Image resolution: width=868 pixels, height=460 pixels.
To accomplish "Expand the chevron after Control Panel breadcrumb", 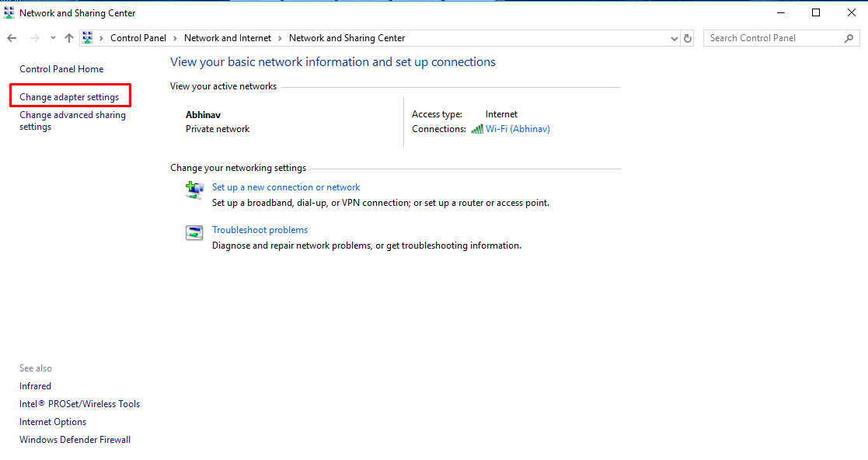I will click(176, 38).
